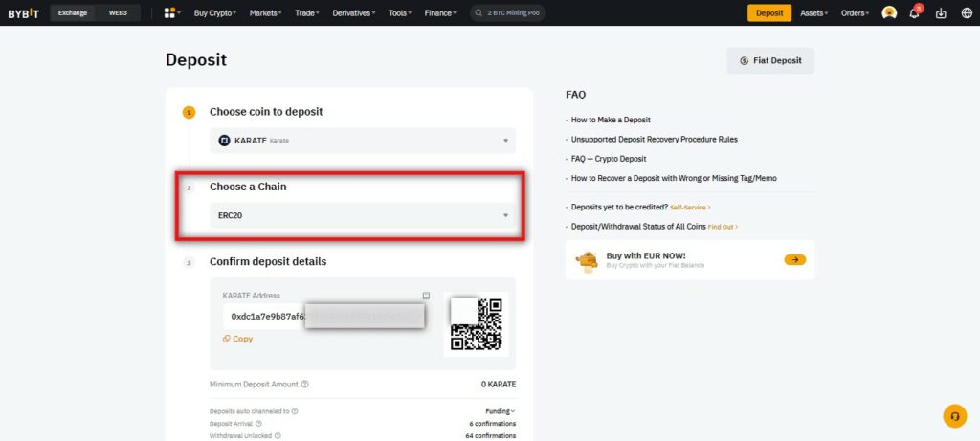Open the KARATE coin selector dropdown
Viewport: 980px width, 441px height.
click(x=363, y=141)
